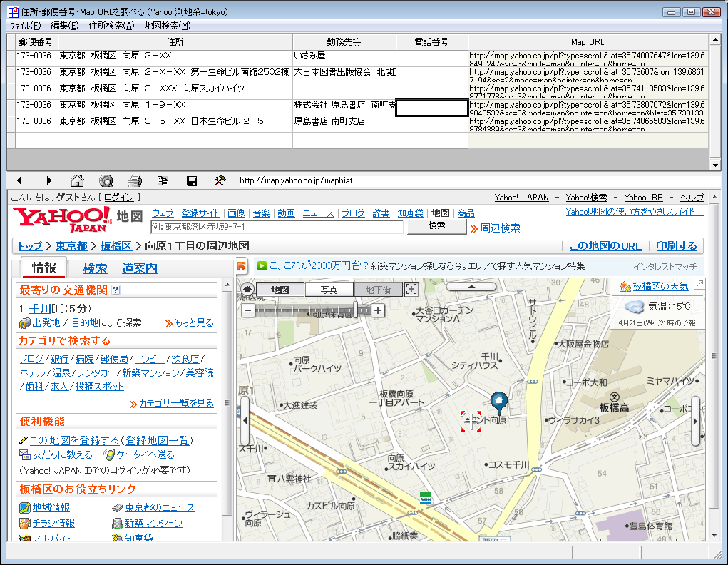Viewport: 728px width, 565px height.
Task: Open the コンビニ category link
Action: pyautogui.click(x=150, y=359)
